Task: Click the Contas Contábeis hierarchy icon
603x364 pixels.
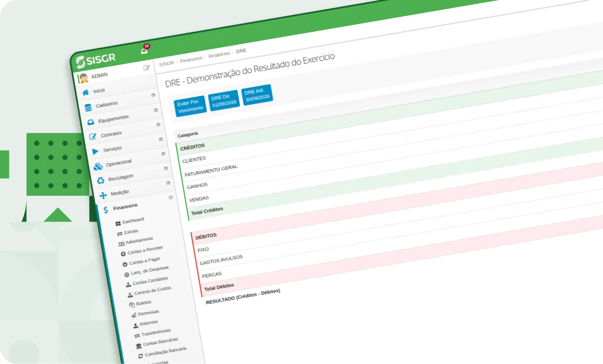Action: pos(129,285)
